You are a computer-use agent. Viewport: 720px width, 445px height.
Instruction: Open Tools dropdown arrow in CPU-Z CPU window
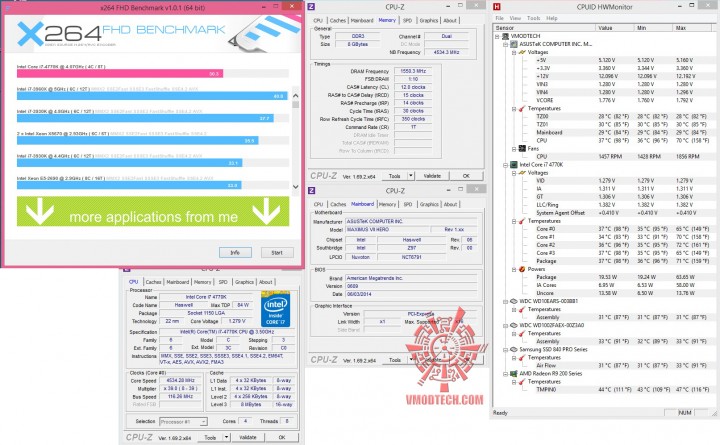pos(226,437)
